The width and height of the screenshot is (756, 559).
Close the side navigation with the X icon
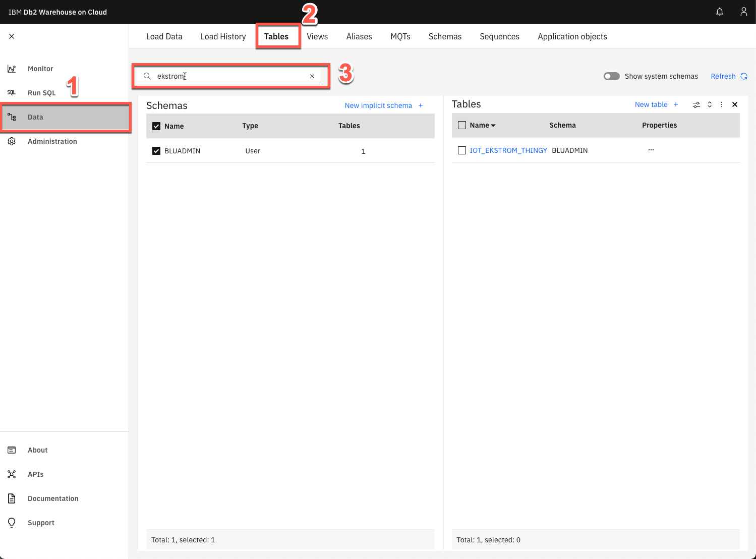point(12,36)
